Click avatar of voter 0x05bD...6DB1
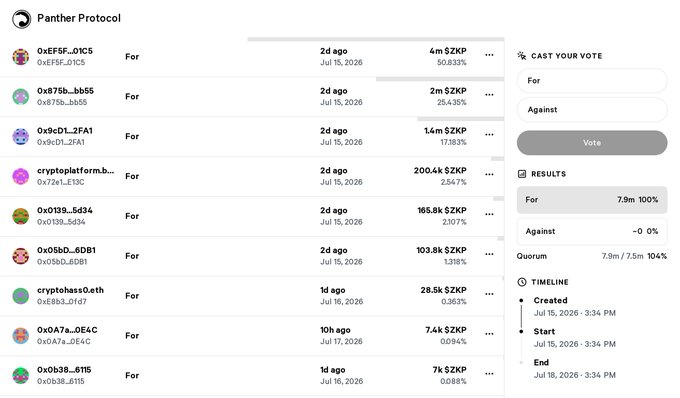This screenshot has width=680, height=398. coord(20,256)
